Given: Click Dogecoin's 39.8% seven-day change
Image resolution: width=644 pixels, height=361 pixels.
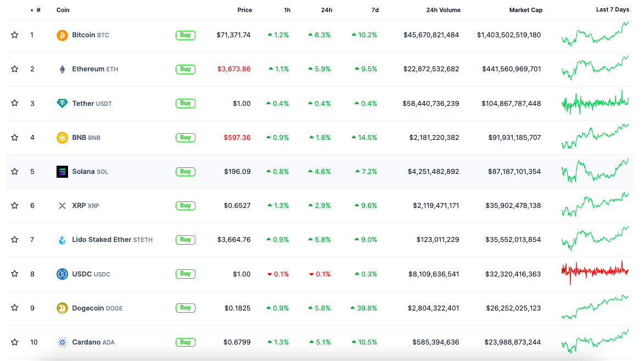Looking at the screenshot, I should [363, 308].
